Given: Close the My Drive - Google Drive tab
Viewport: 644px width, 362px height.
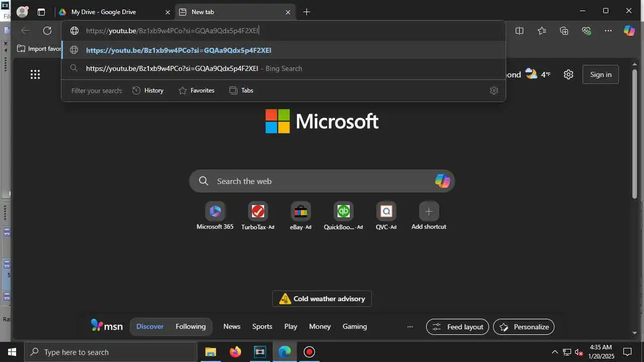Looking at the screenshot, I should click(x=168, y=12).
